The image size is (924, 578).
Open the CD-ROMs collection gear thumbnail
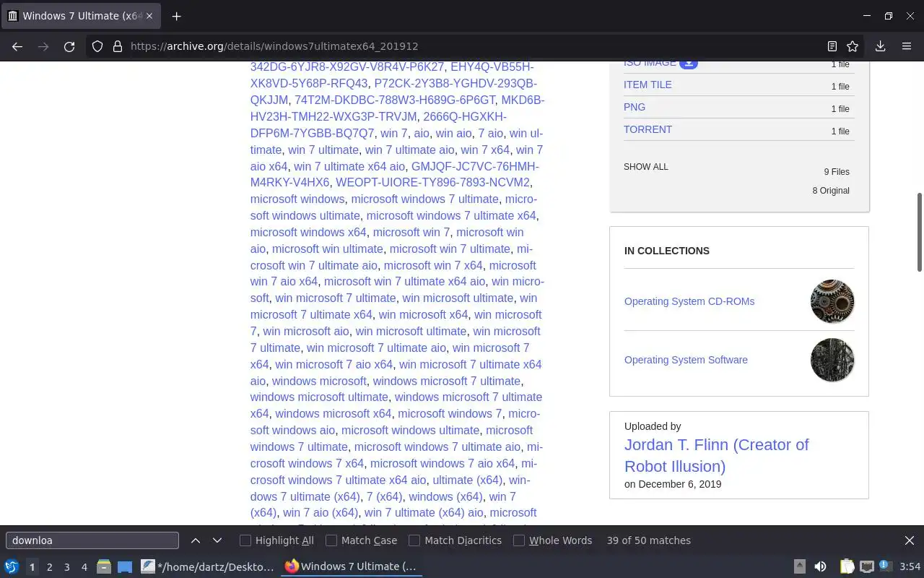click(832, 301)
